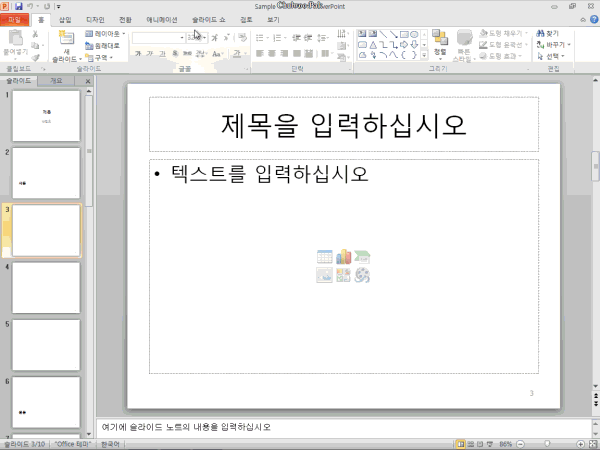This screenshot has height=450, width=600.
Task: Select the down arrow shape in gallery
Action: [x=414, y=45]
